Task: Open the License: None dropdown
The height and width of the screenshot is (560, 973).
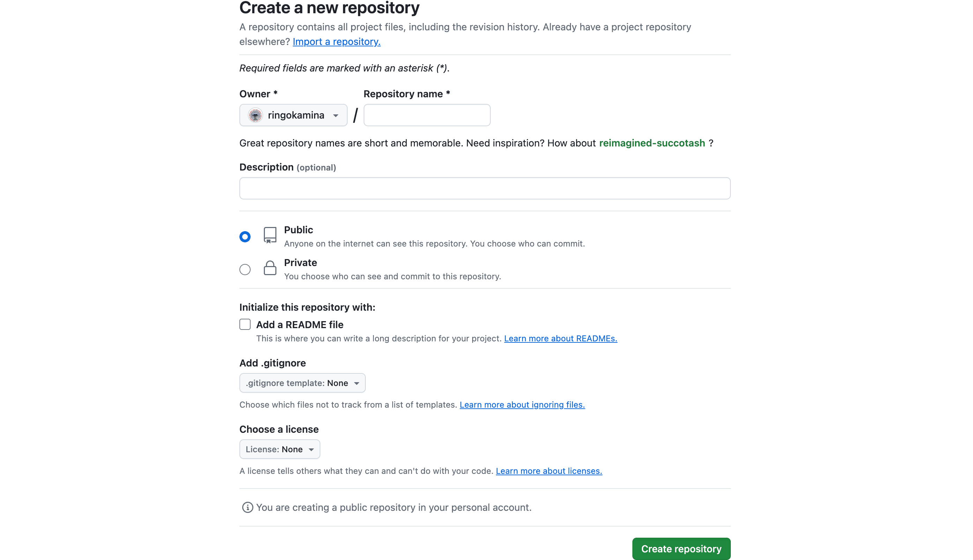Action: [280, 449]
